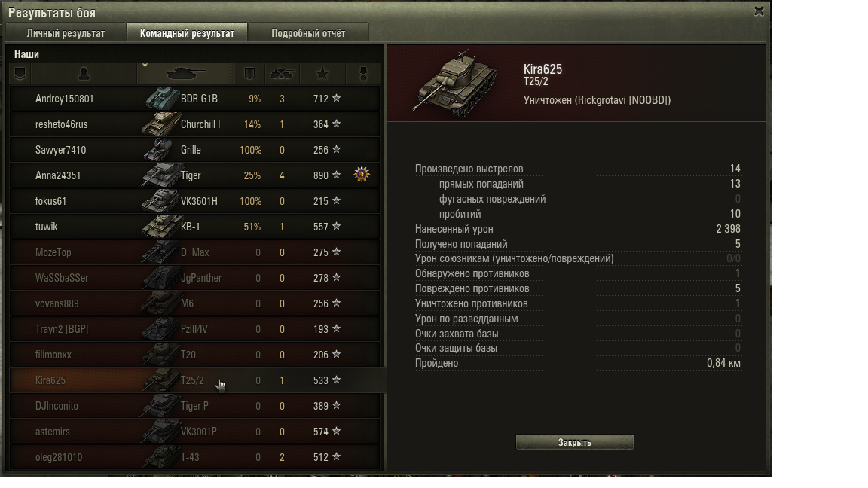868x488 pixels.
Task: Select the tuwik КВ-1 row
Action: coord(195,226)
